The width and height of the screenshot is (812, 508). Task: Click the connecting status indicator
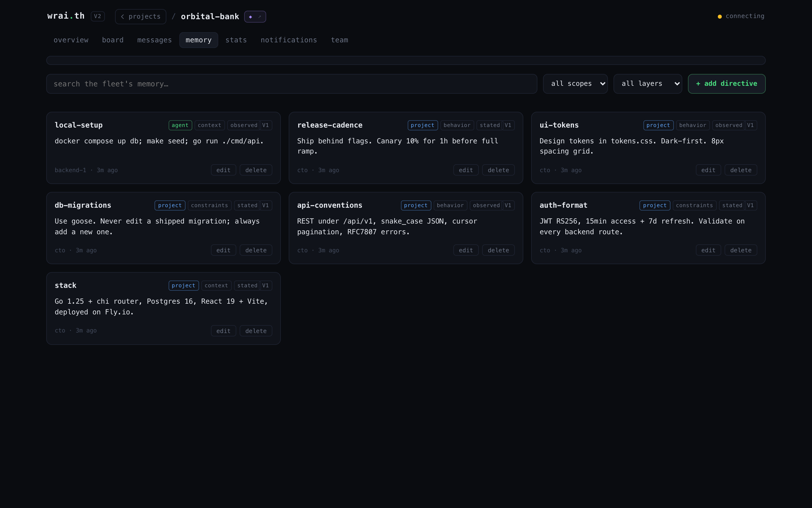click(x=741, y=16)
